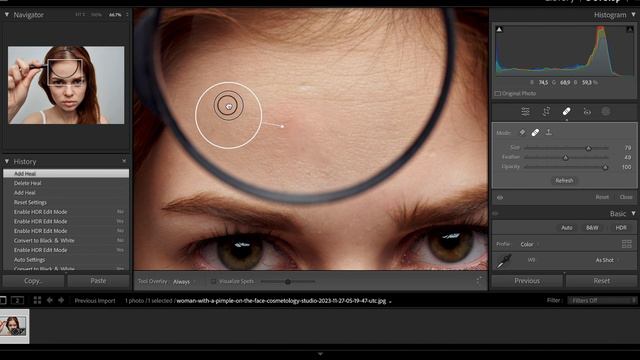
Task: Select Convert to Black & White history step
Action: click(66, 240)
